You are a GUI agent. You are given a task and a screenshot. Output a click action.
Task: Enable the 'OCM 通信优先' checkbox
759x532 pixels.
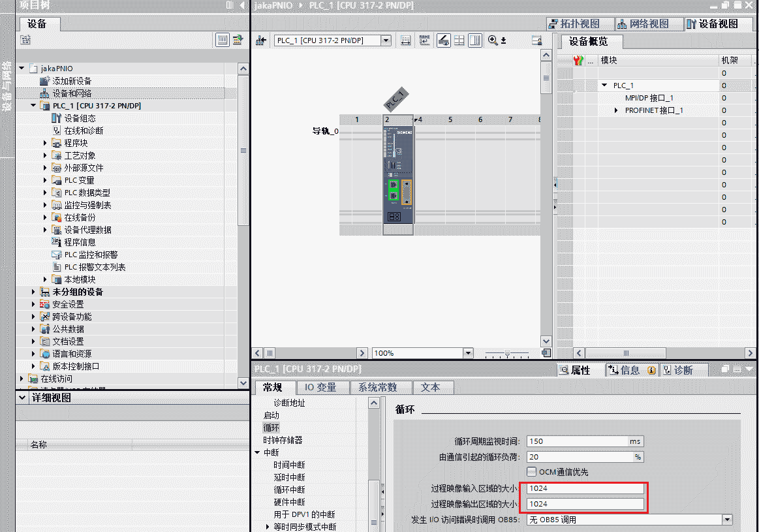[533, 472]
